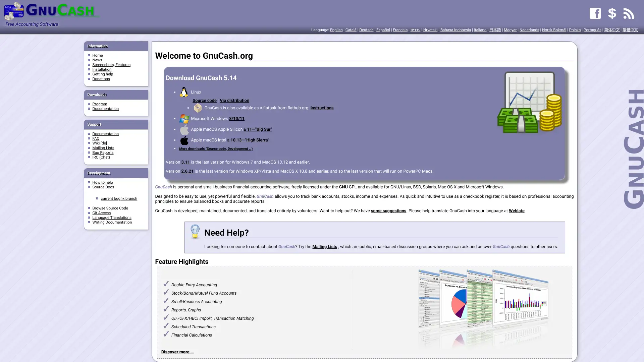The width and height of the screenshot is (644, 362).
Task: Open Mailing Lists in Support sidebar
Action: (103, 148)
